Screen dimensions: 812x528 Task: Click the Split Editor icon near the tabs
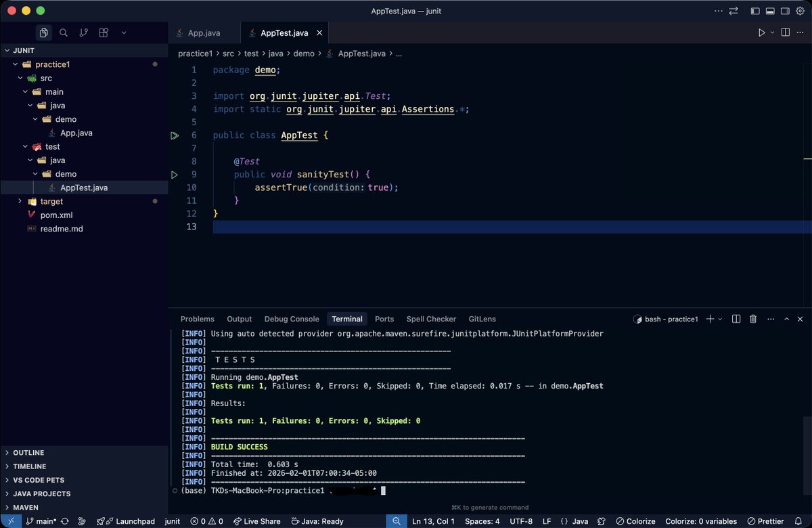pyautogui.click(x=785, y=32)
